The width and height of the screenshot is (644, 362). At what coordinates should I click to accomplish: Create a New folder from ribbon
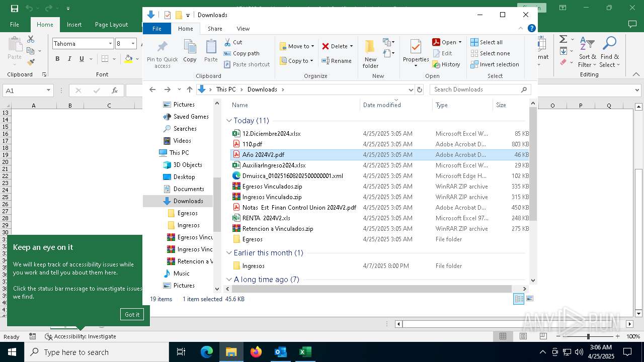point(370,53)
